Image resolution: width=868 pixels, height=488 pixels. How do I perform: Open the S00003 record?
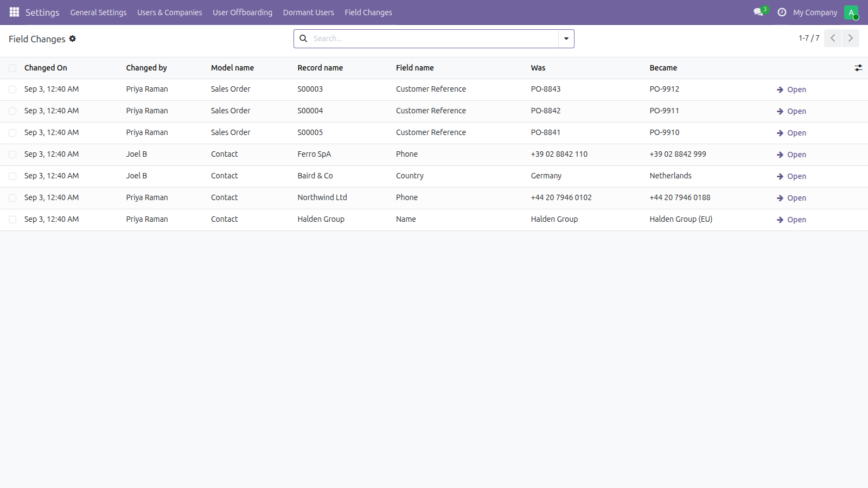pyautogui.click(x=791, y=89)
